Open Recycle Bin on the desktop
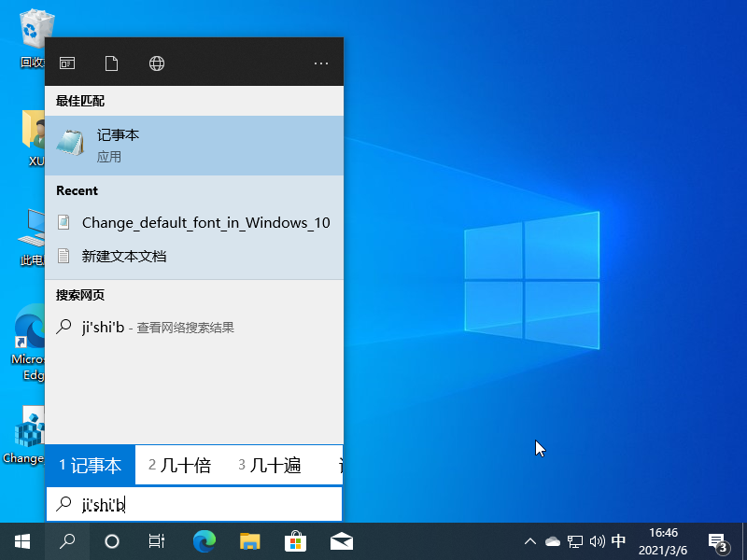The image size is (747, 560). pyautogui.click(x=35, y=28)
